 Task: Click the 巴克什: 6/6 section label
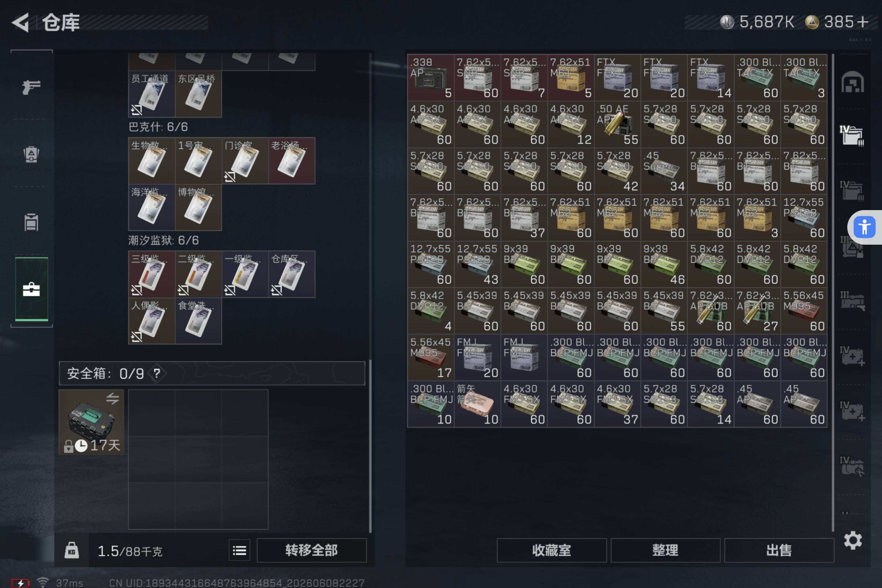click(158, 127)
